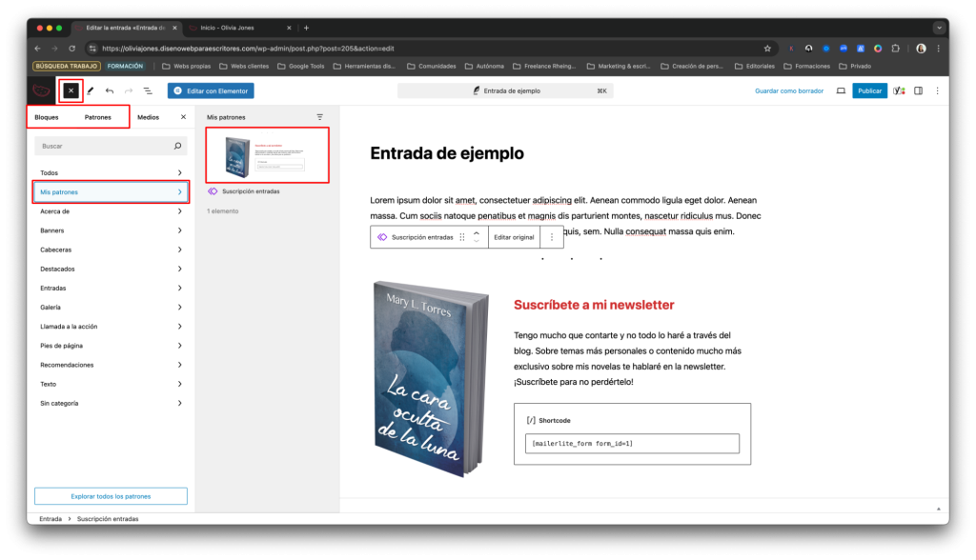976x560 pixels.
Task: Close the inserter panel with X
Action: (183, 117)
